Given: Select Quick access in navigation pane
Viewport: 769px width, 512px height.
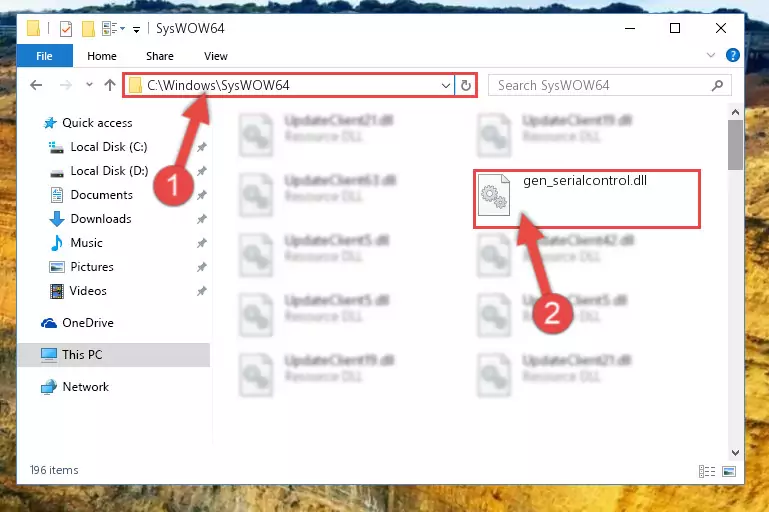Looking at the screenshot, I should (x=97, y=123).
